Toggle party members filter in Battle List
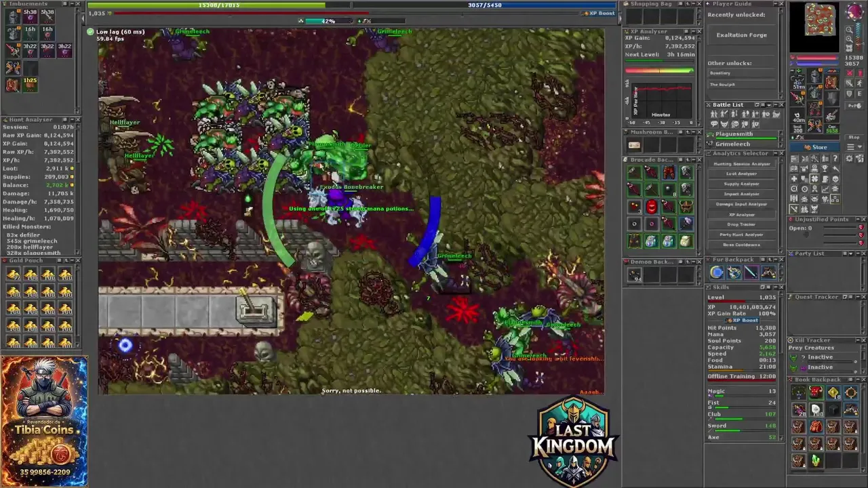 pos(745,123)
